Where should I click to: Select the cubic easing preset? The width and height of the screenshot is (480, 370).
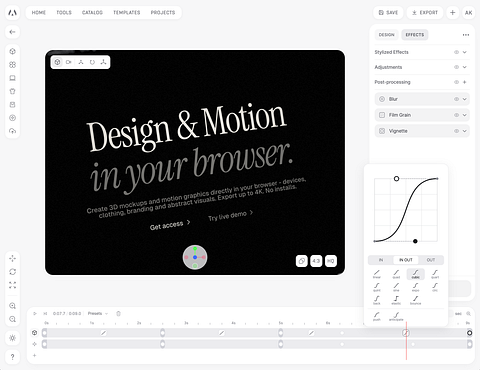pyautogui.click(x=416, y=274)
